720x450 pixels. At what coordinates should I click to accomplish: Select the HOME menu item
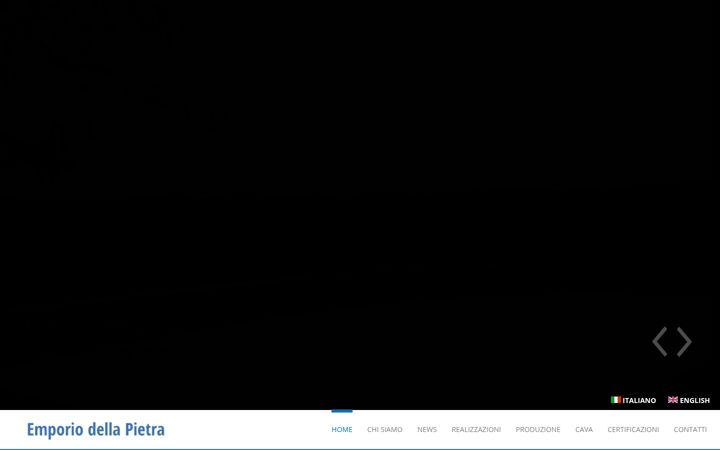tap(342, 429)
